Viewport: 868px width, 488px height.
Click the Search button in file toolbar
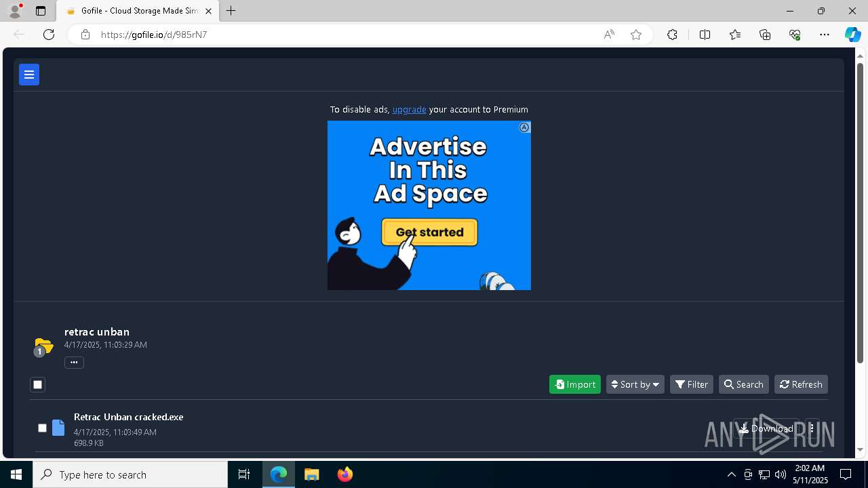[744, 384]
